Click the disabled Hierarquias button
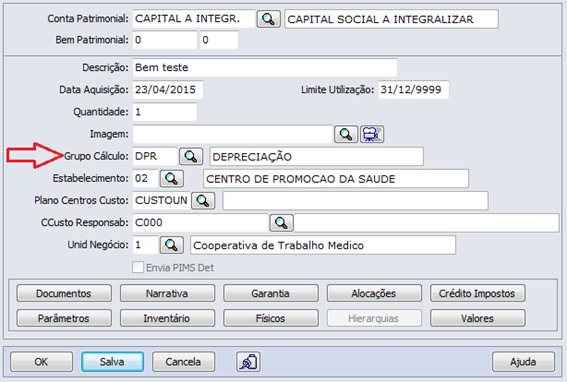The image size is (567, 382). coord(374,318)
